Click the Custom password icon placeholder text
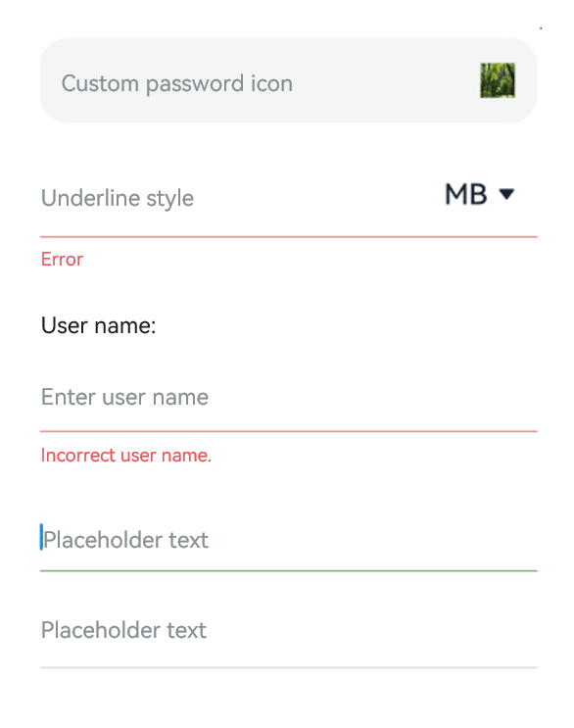Screen dimensions: 574x728 tap(176, 84)
